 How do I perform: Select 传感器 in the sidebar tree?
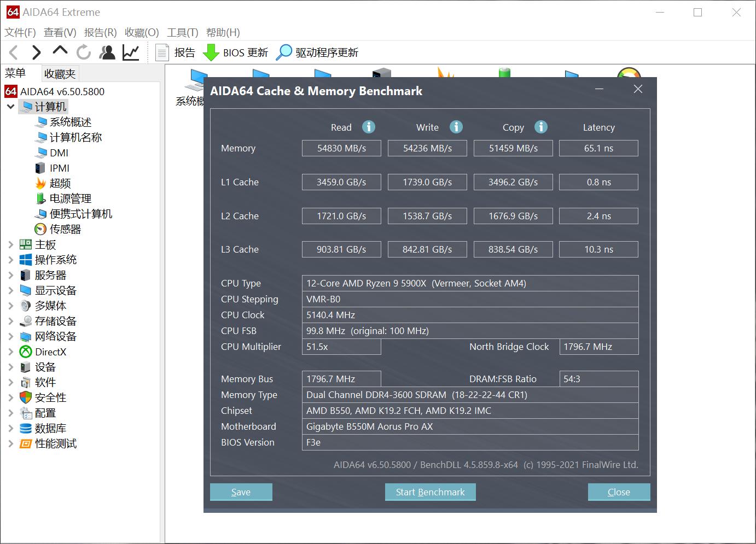[65, 229]
